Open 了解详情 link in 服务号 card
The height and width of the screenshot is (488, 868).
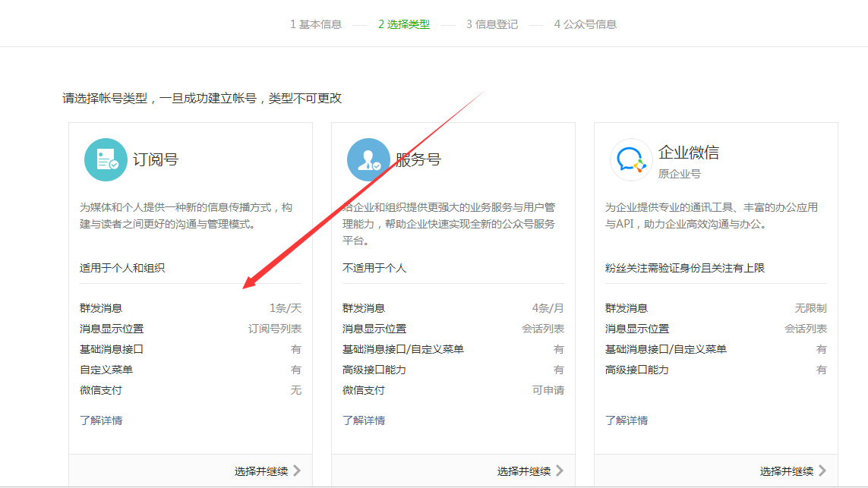(x=364, y=420)
